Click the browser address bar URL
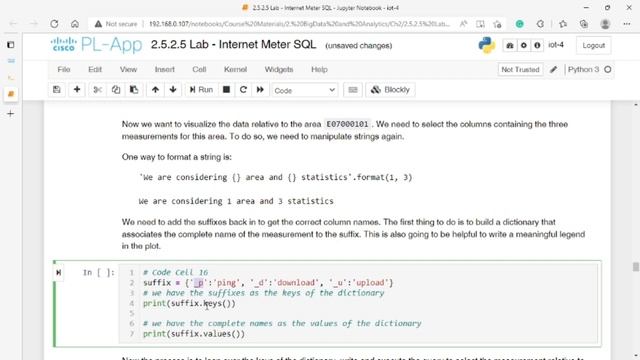This screenshot has height=360, width=640. tap(299, 24)
